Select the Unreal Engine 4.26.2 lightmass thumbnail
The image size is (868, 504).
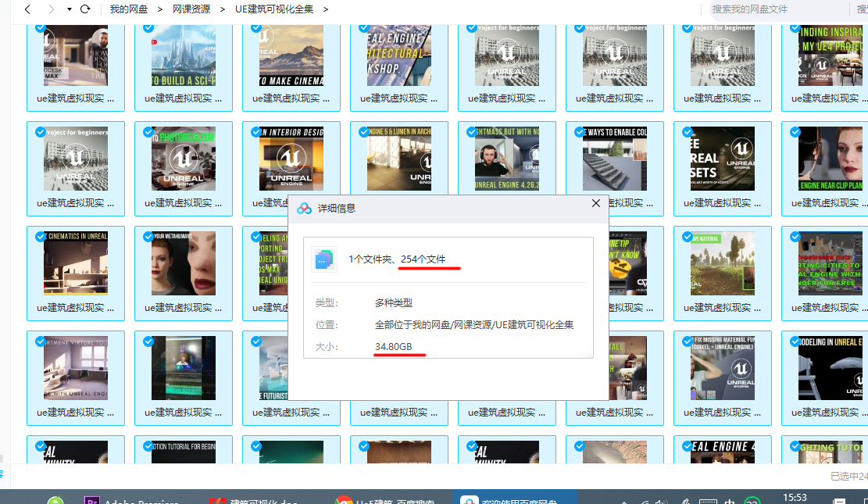click(x=507, y=159)
